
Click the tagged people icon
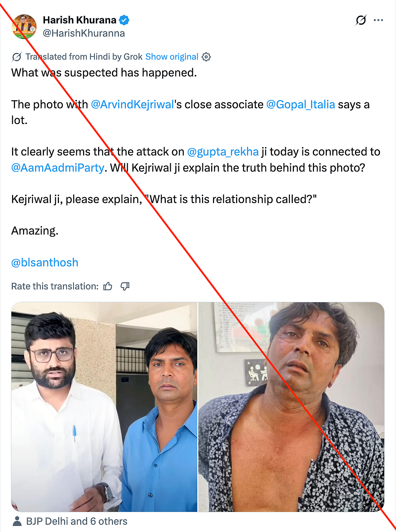point(17,521)
